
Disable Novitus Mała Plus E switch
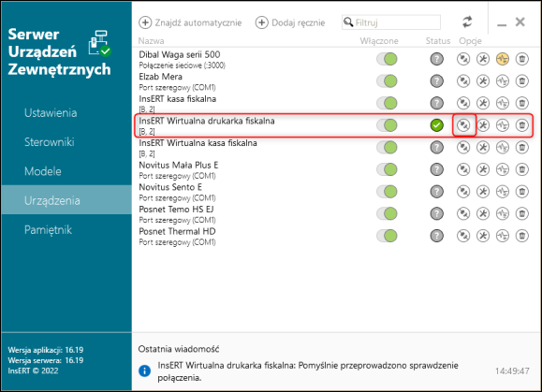pyautogui.click(x=387, y=169)
